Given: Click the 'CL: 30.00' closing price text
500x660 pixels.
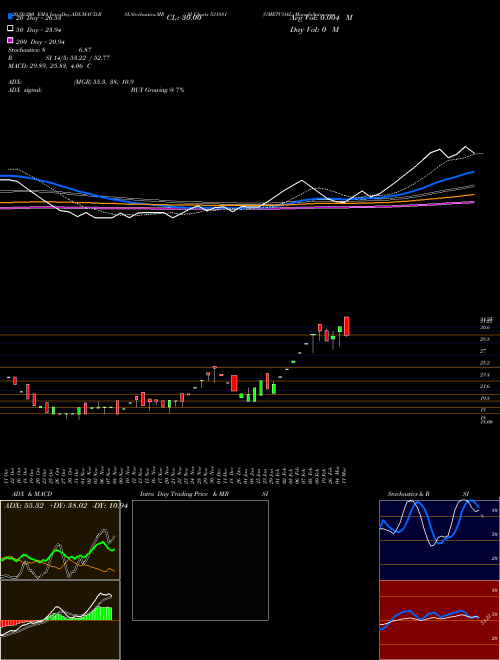Looking at the screenshot, I should (184, 18).
